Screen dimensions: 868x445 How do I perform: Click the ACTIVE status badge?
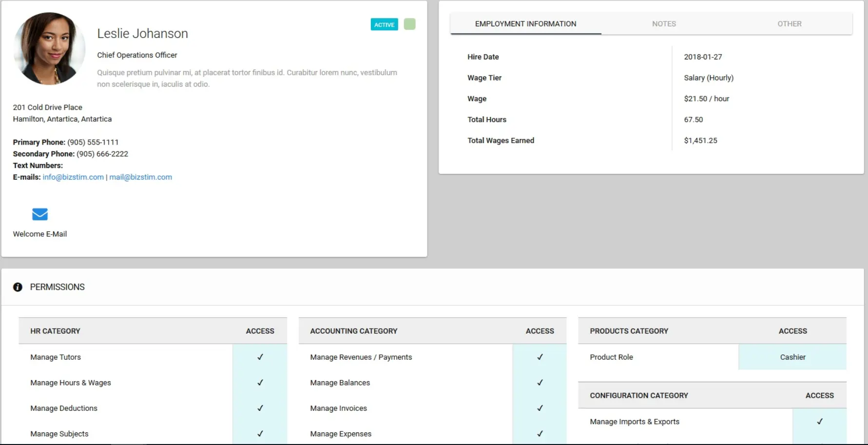(384, 24)
